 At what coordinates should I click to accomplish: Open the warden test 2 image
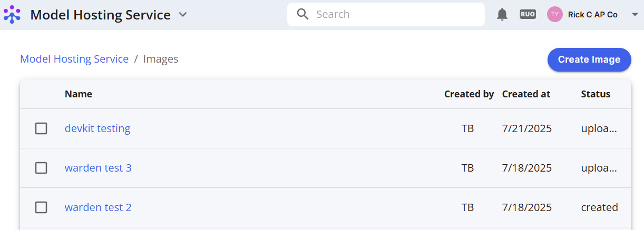(98, 207)
